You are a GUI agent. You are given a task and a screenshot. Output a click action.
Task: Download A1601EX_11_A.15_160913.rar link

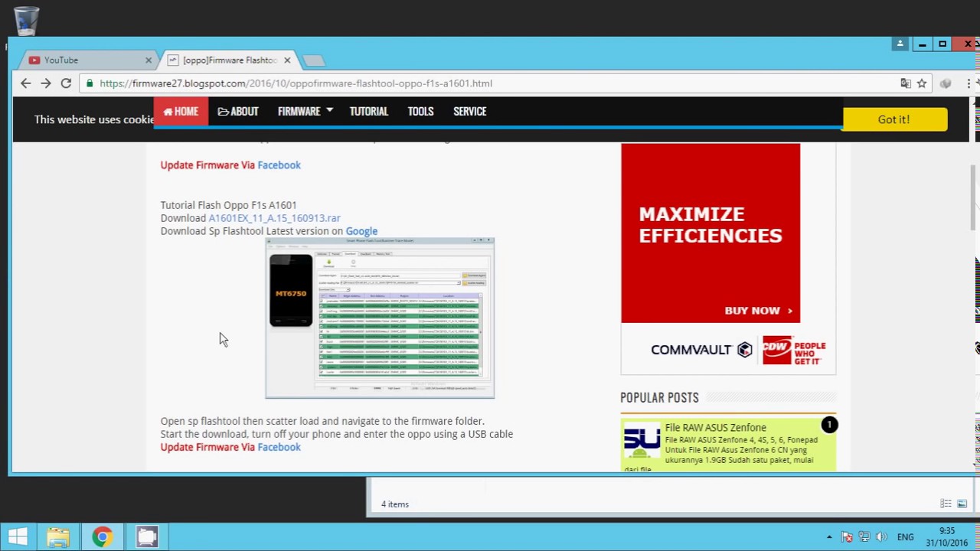coord(274,218)
